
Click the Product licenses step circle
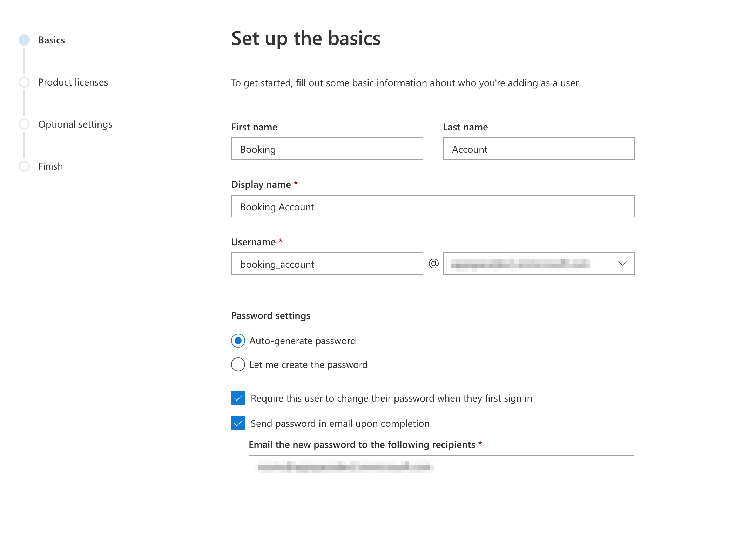click(24, 82)
